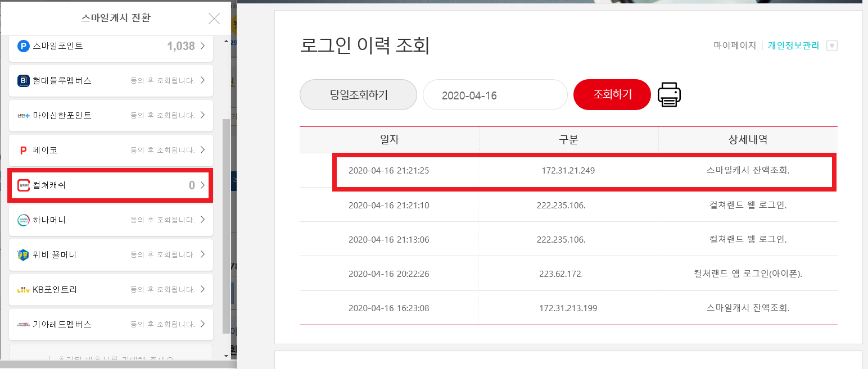Expand the KB포인트리 row chevron
868x369 pixels.
pyautogui.click(x=202, y=289)
